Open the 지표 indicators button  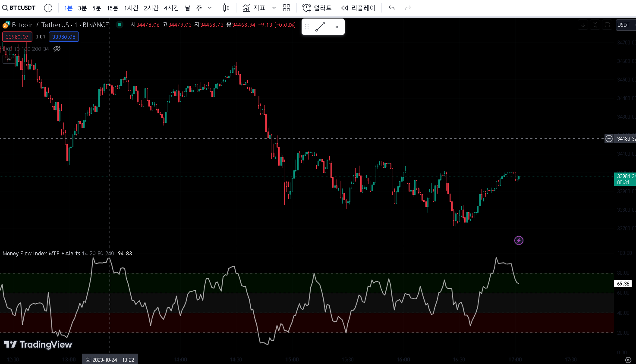pos(254,8)
